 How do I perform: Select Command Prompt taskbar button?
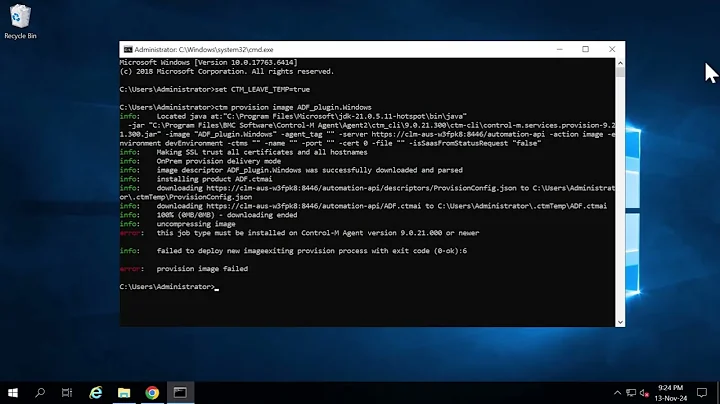click(x=180, y=393)
